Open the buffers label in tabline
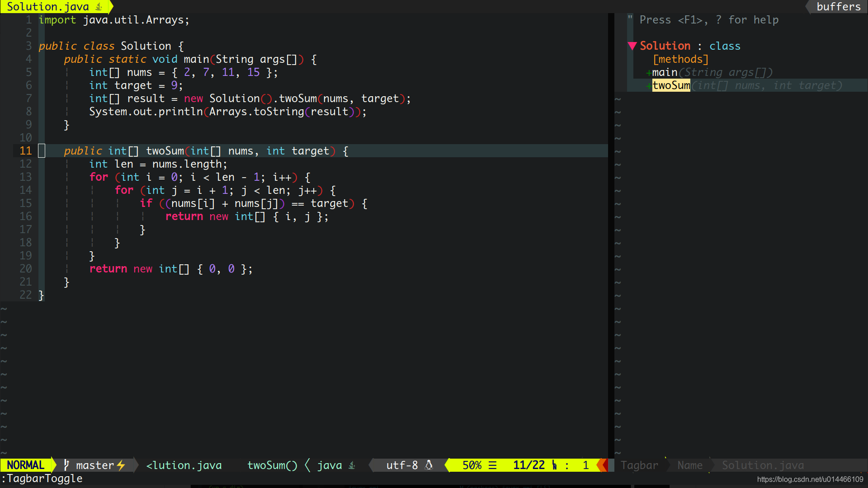This screenshot has width=868, height=488. point(839,7)
